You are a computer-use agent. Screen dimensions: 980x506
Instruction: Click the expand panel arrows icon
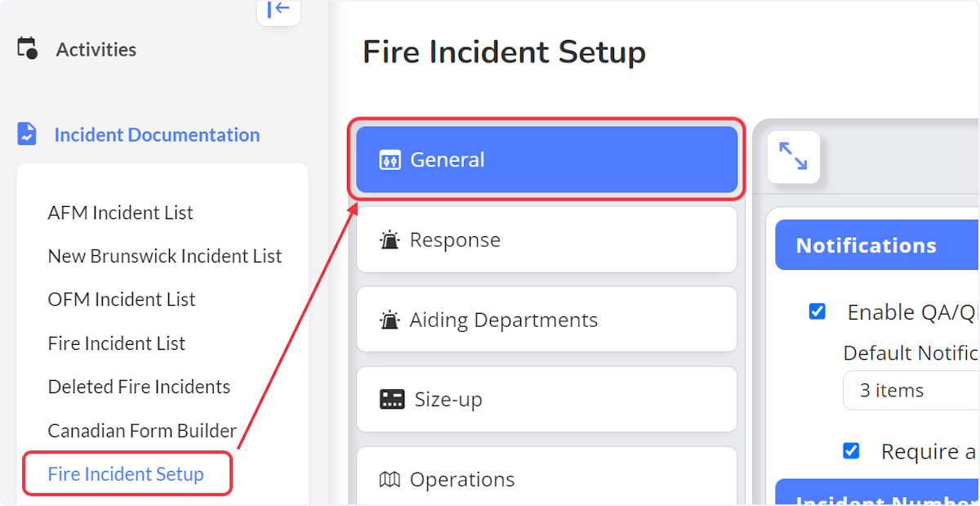[x=793, y=156]
